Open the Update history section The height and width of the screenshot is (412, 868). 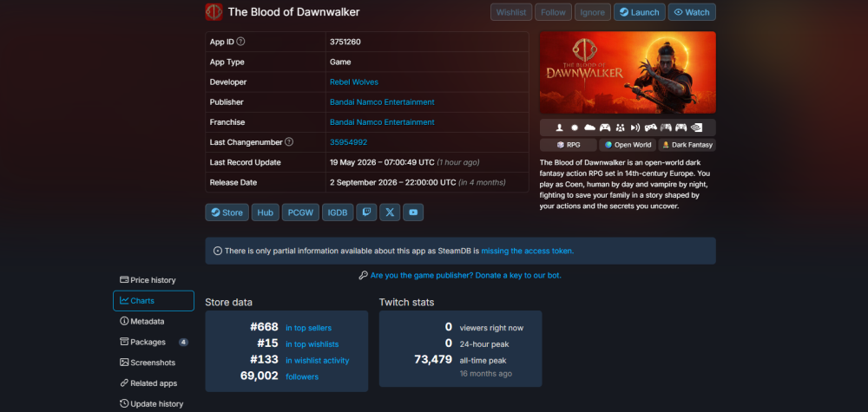point(154,403)
